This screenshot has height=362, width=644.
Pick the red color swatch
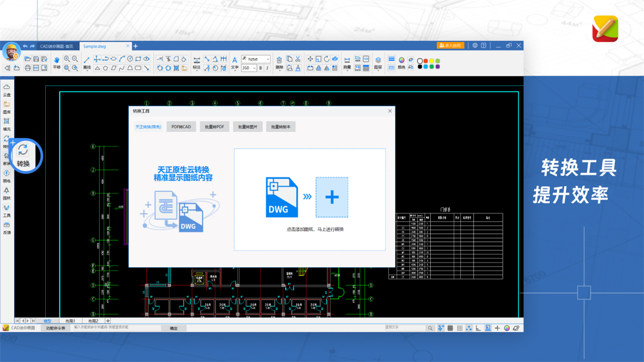[426, 61]
